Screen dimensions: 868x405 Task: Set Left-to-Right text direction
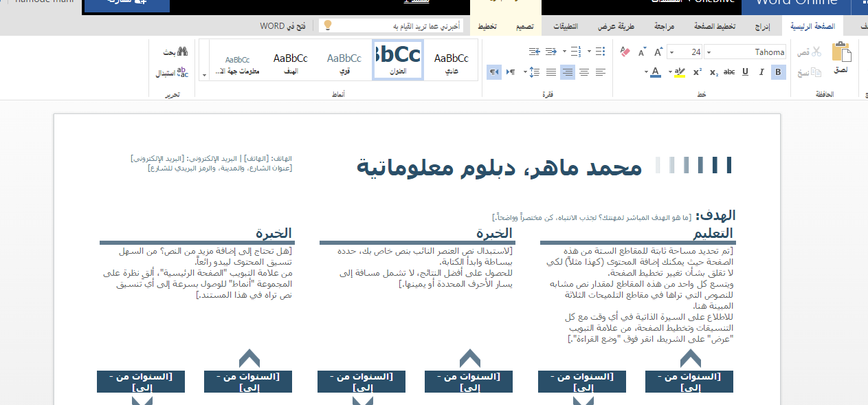(510, 72)
